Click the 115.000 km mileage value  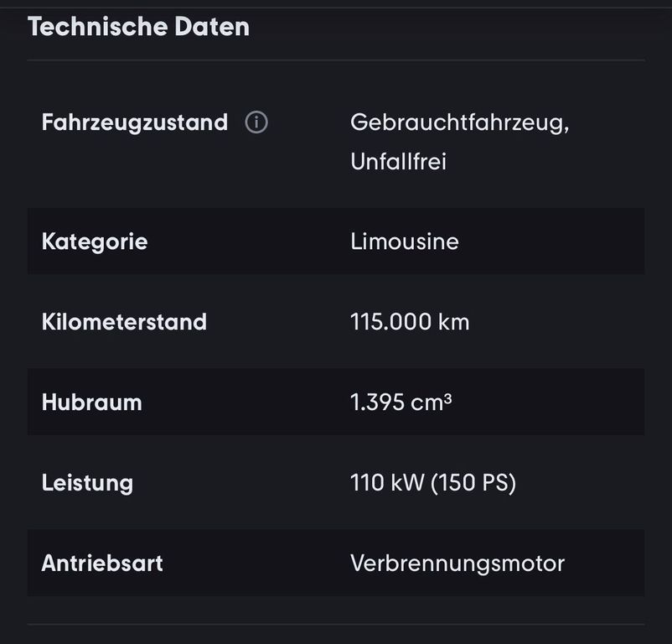(410, 322)
